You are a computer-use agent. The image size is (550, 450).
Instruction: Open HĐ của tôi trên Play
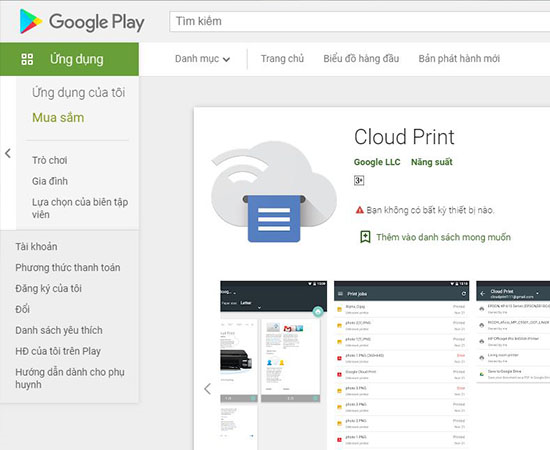(x=58, y=351)
